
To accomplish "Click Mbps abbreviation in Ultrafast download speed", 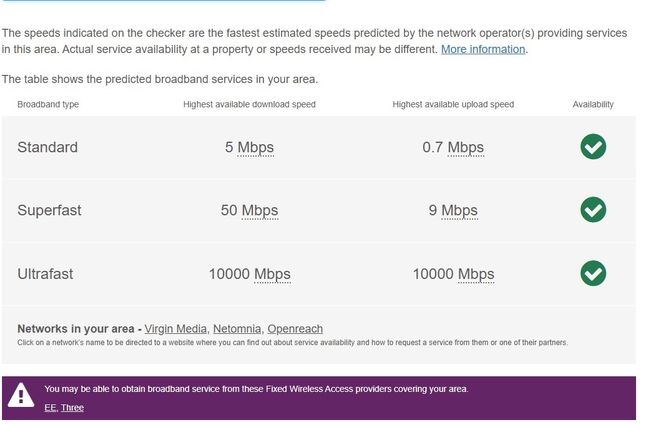I will (272, 274).
